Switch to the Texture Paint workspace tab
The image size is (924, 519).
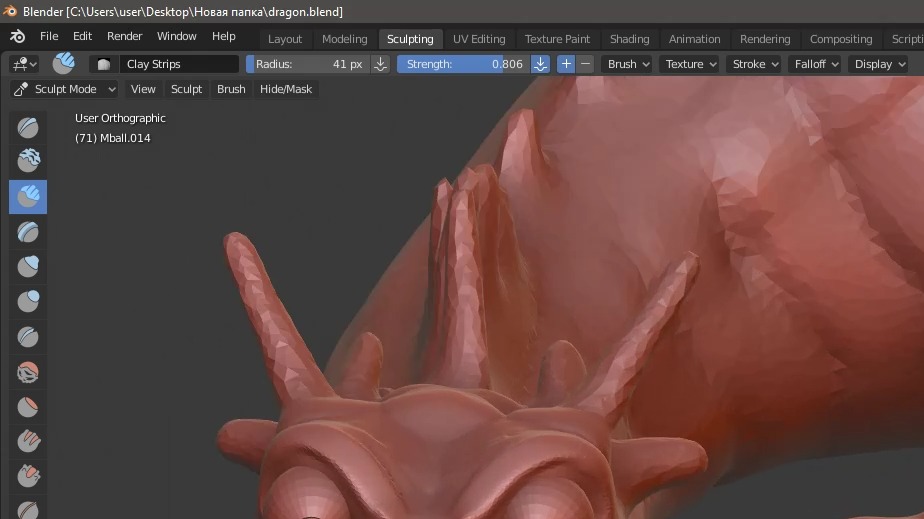(557, 39)
